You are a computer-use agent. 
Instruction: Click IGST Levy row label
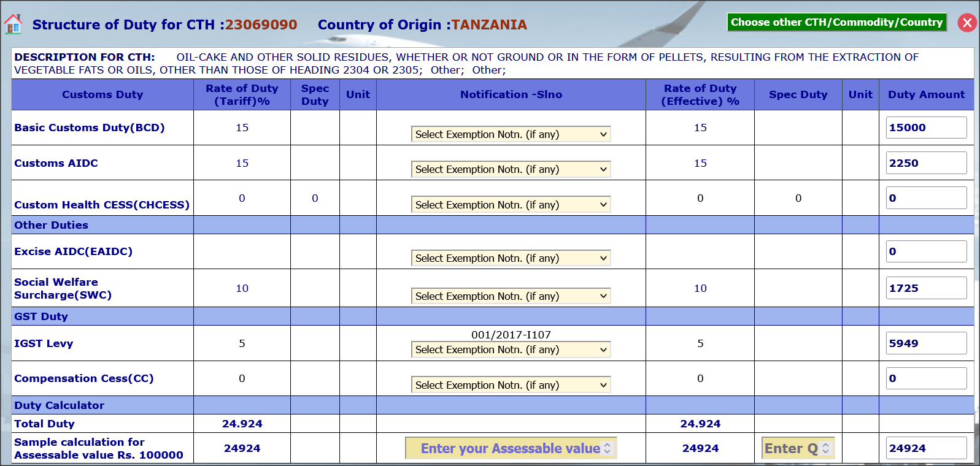coord(44,343)
